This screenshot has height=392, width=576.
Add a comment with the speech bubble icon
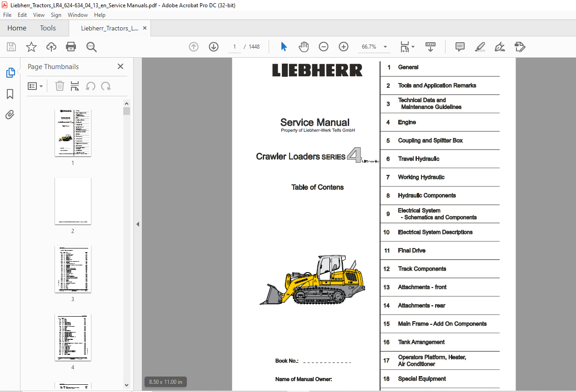click(x=460, y=47)
